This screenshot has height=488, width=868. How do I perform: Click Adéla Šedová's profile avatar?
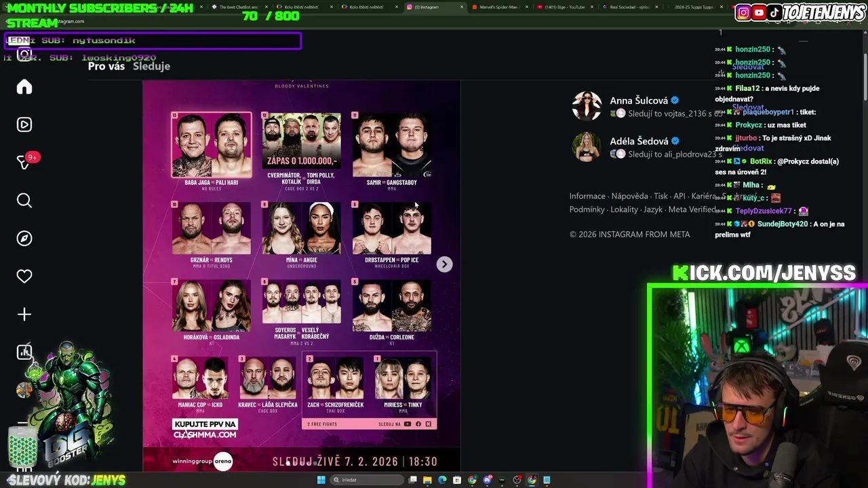click(x=586, y=147)
